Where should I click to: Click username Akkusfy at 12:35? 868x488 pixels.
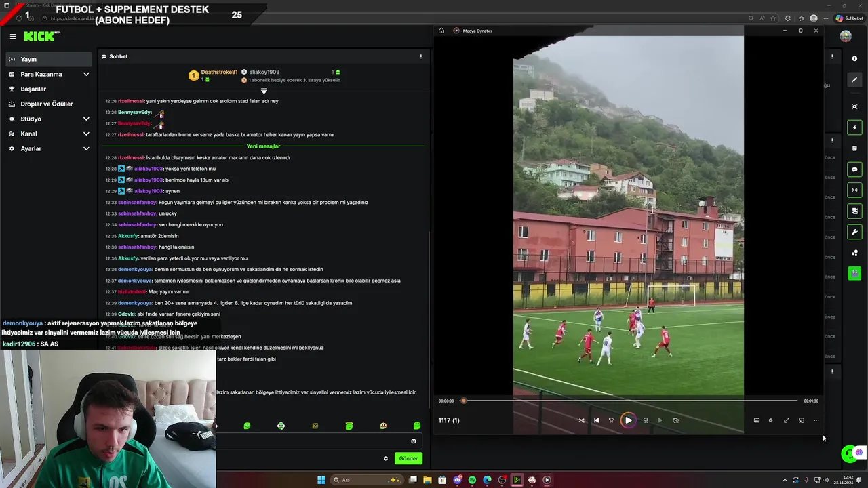point(127,236)
